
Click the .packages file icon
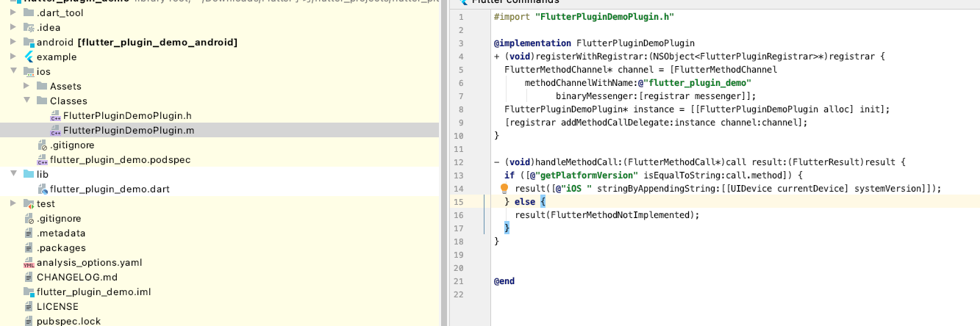tap(29, 247)
